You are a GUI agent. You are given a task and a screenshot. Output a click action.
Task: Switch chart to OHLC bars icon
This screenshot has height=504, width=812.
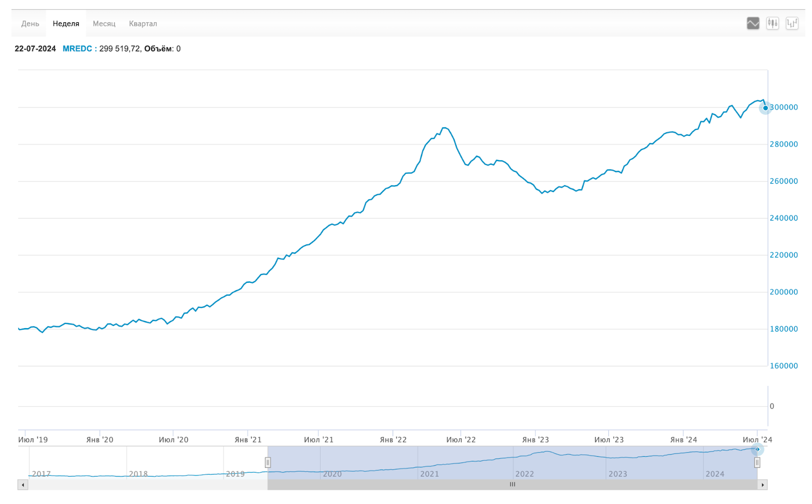tap(792, 23)
